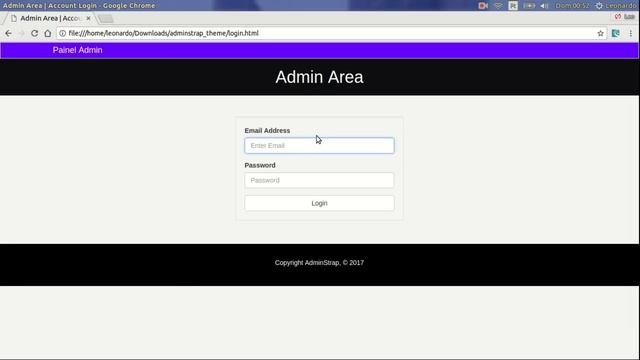Click the Email Address label
The image size is (640, 360).
coord(267,131)
